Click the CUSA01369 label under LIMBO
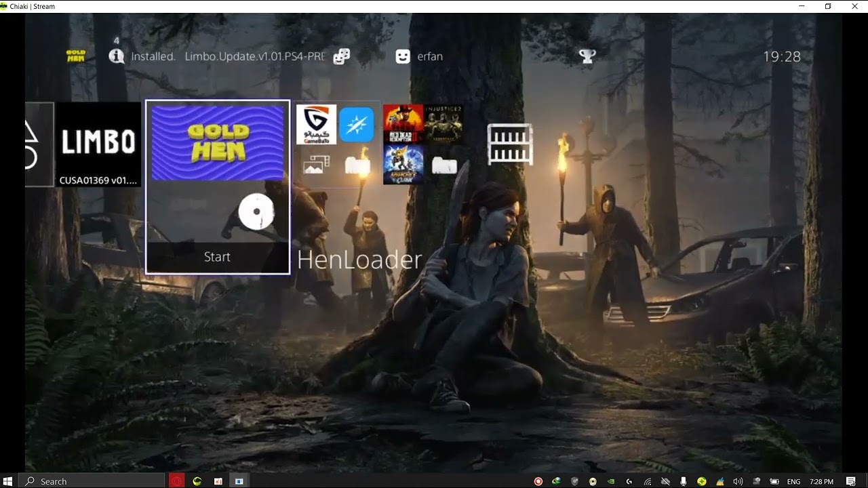This screenshot has width=868, height=488. (x=98, y=180)
